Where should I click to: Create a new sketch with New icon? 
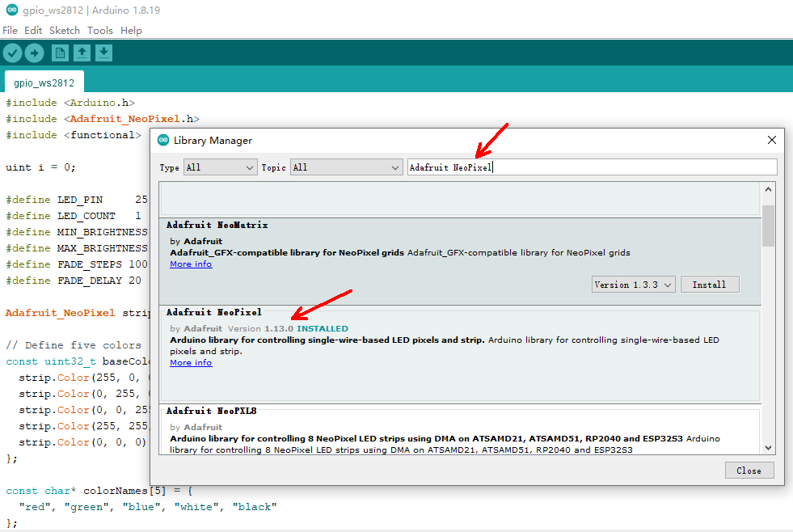point(60,53)
